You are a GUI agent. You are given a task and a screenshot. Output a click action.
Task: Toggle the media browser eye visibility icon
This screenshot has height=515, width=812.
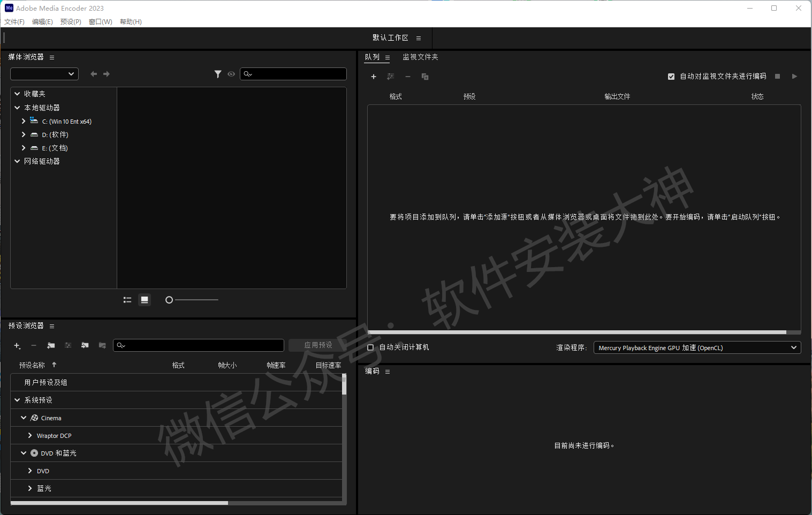(x=231, y=74)
